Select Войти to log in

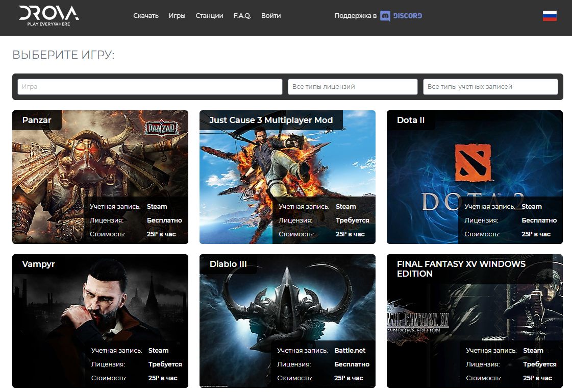point(271,16)
